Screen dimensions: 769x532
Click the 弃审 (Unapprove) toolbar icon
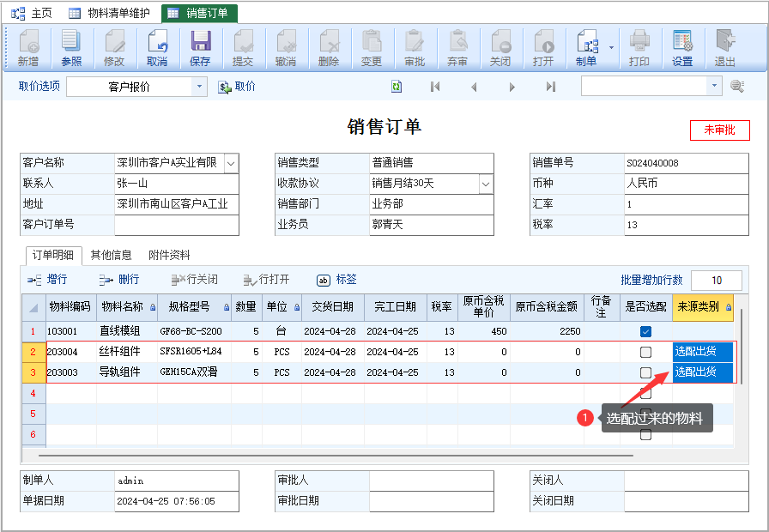[457, 48]
